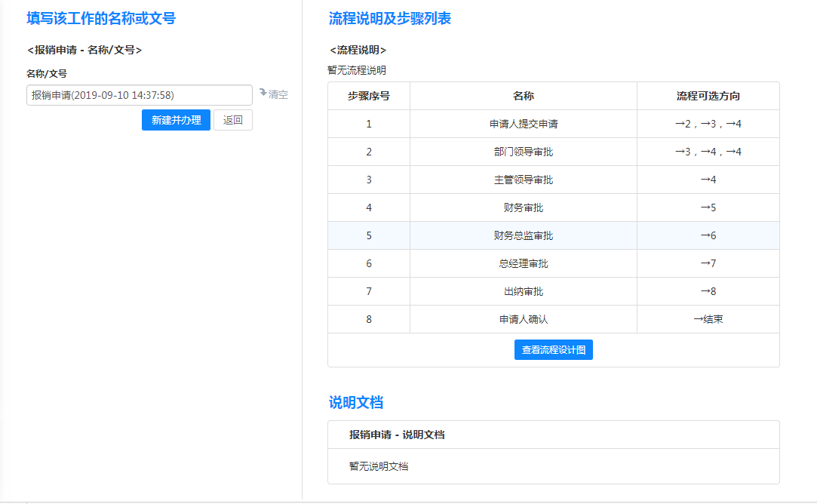Select the 总经理审批 step name
This screenshot has height=504, width=817.
(523, 263)
